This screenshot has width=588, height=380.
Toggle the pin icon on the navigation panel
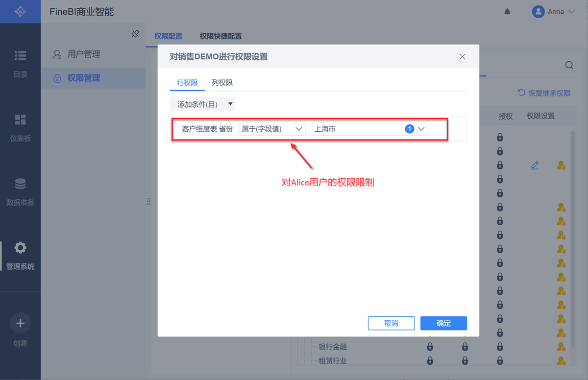click(x=136, y=34)
